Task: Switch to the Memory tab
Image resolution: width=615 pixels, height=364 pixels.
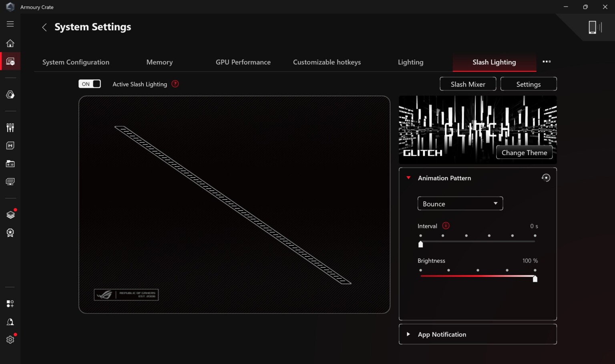Action: [159, 62]
